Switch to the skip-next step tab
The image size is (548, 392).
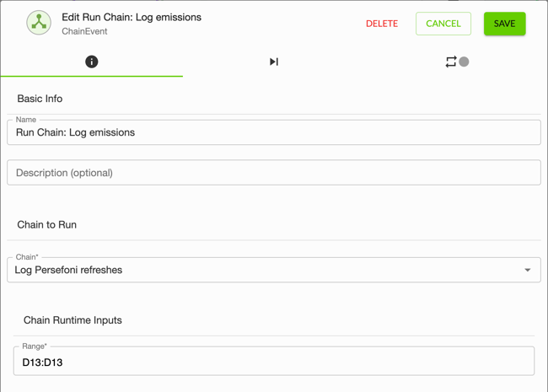[274, 62]
